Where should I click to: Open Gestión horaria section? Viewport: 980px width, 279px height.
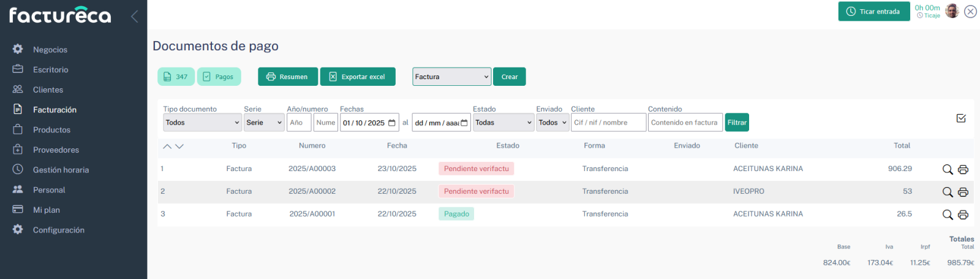pyautogui.click(x=61, y=170)
